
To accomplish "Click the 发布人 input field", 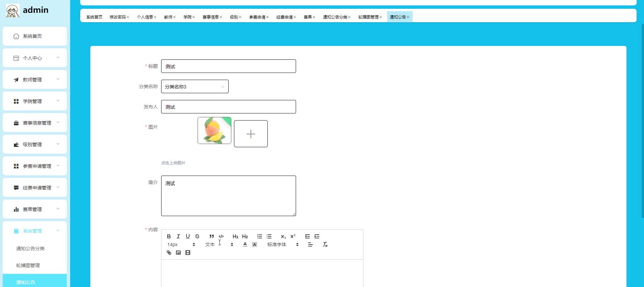I will [229, 107].
